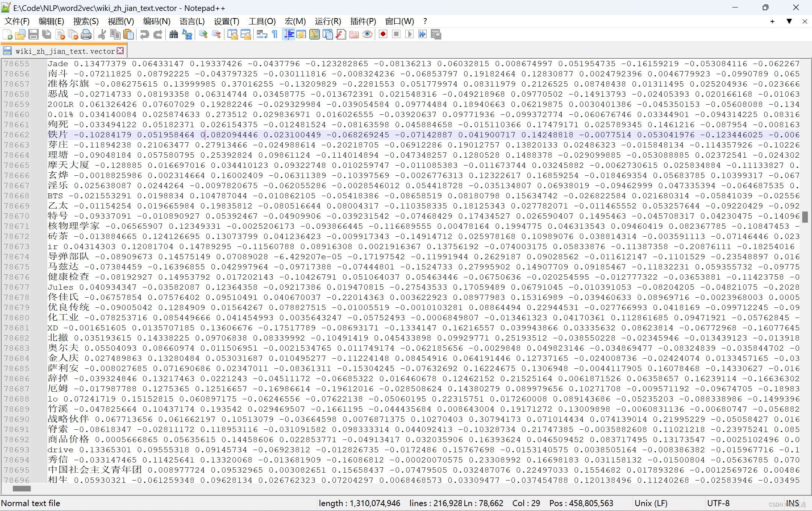Open Function List panel icon

pyautogui.click(x=341, y=35)
